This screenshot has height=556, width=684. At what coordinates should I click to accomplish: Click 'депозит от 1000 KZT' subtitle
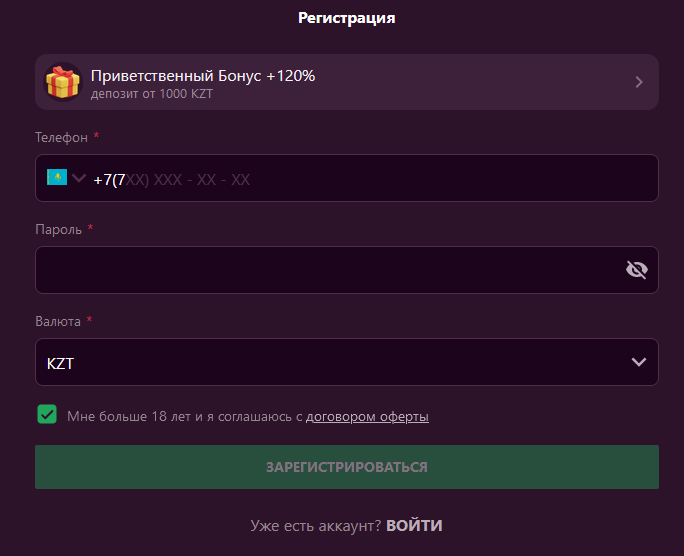click(152, 94)
